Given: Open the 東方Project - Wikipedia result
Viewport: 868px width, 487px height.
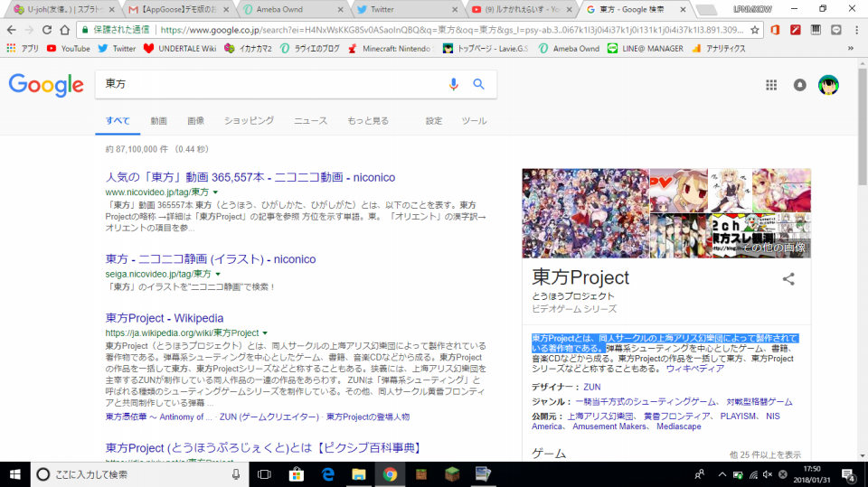Looking at the screenshot, I should [x=165, y=318].
